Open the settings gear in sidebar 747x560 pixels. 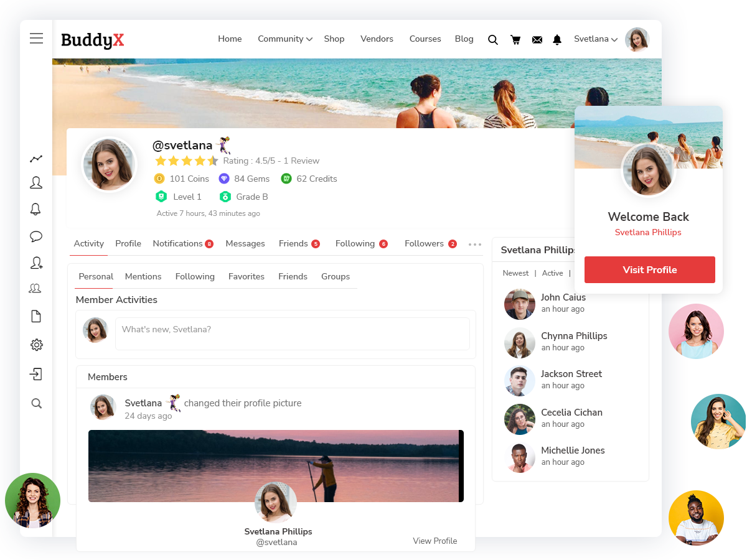point(36,345)
